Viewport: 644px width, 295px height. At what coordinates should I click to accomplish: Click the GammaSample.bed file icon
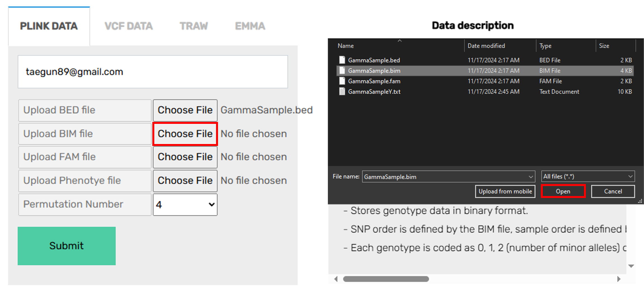[342, 60]
